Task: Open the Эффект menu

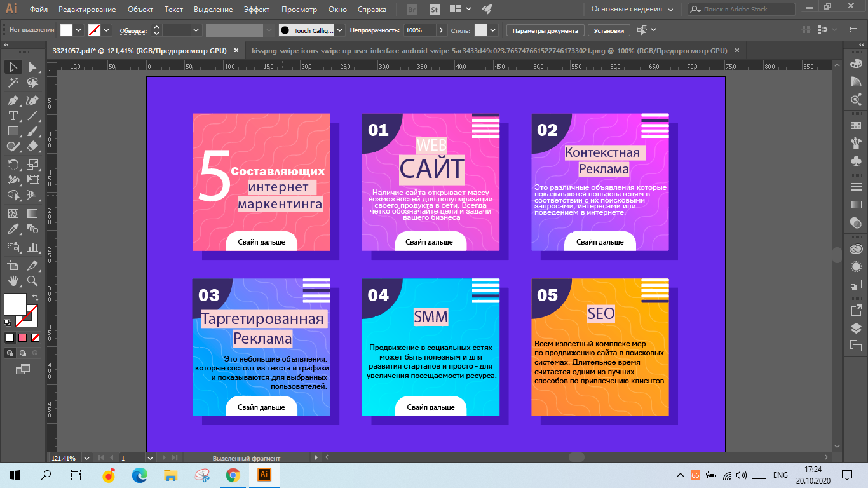Action: tap(257, 10)
